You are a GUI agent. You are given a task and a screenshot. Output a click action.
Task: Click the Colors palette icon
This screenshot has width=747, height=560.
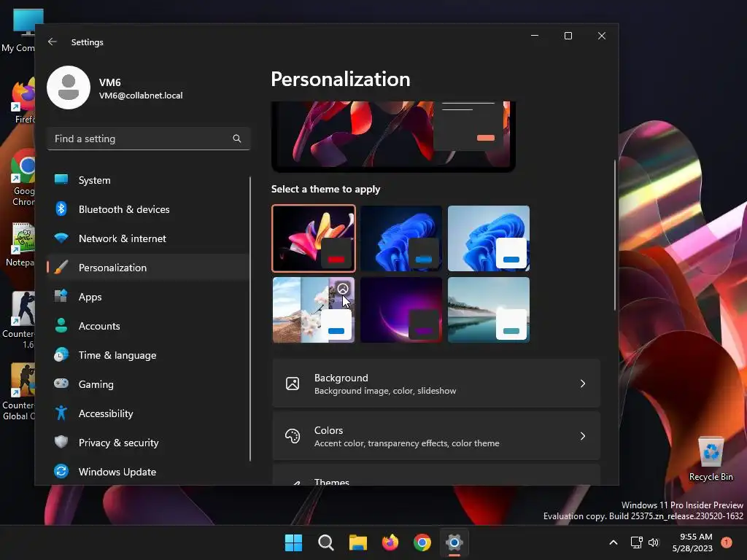point(293,436)
